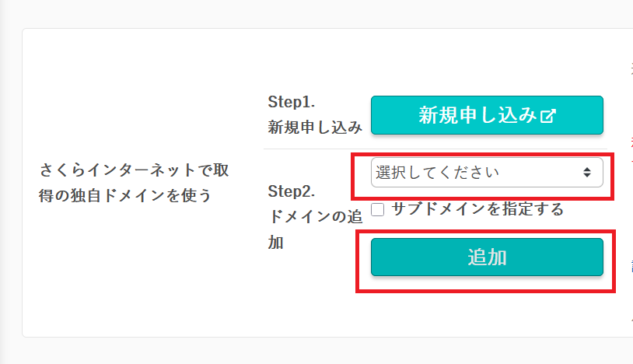Click the external link icon on 新規申し込み
633x364 pixels.
tap(547, 116)
